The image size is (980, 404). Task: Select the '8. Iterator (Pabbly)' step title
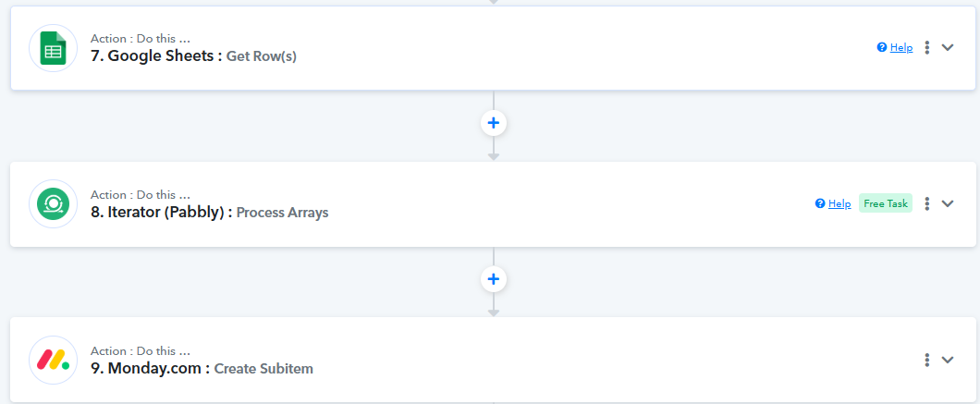162,212
